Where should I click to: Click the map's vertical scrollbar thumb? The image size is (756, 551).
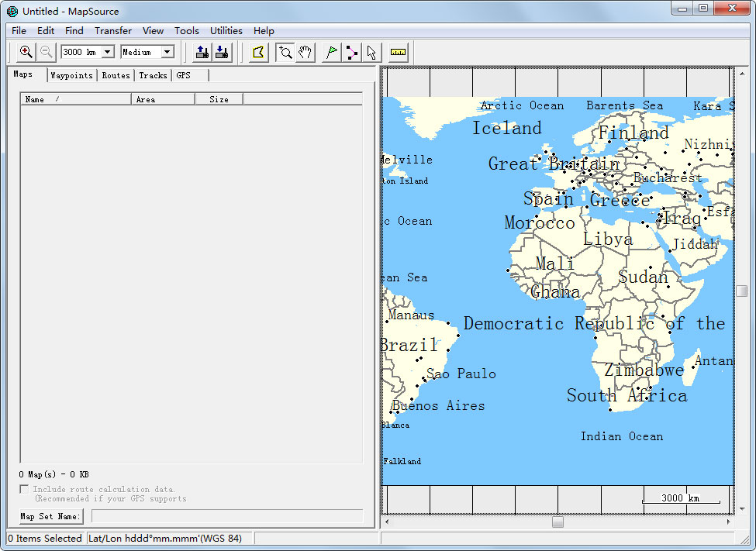[x=742, y=291]
